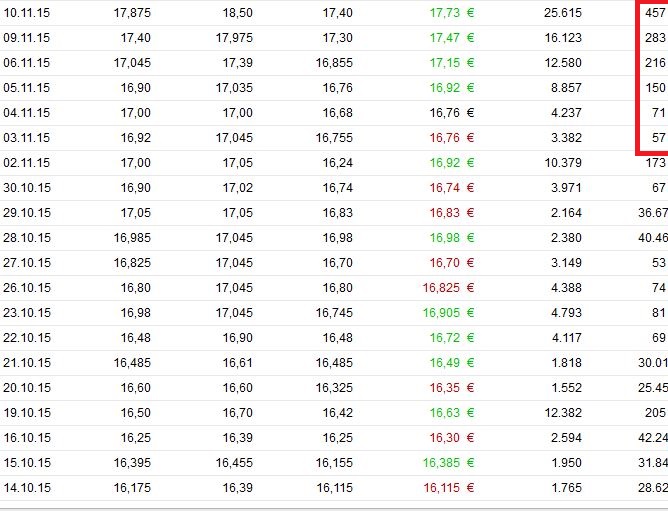Select the opening price 16,175 on 14.10.15
The width and height of the screenshot is (668, 511).
pos(132,487)
